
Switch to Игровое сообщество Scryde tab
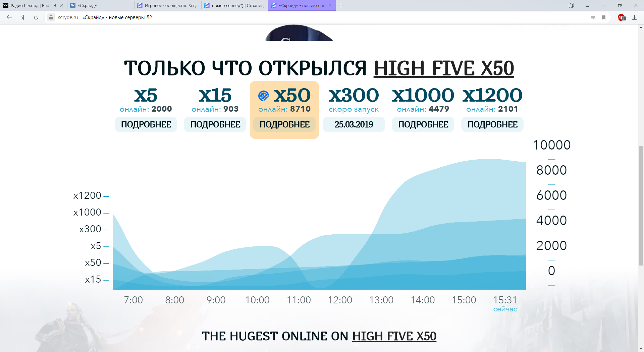click(x=168, y=5)
